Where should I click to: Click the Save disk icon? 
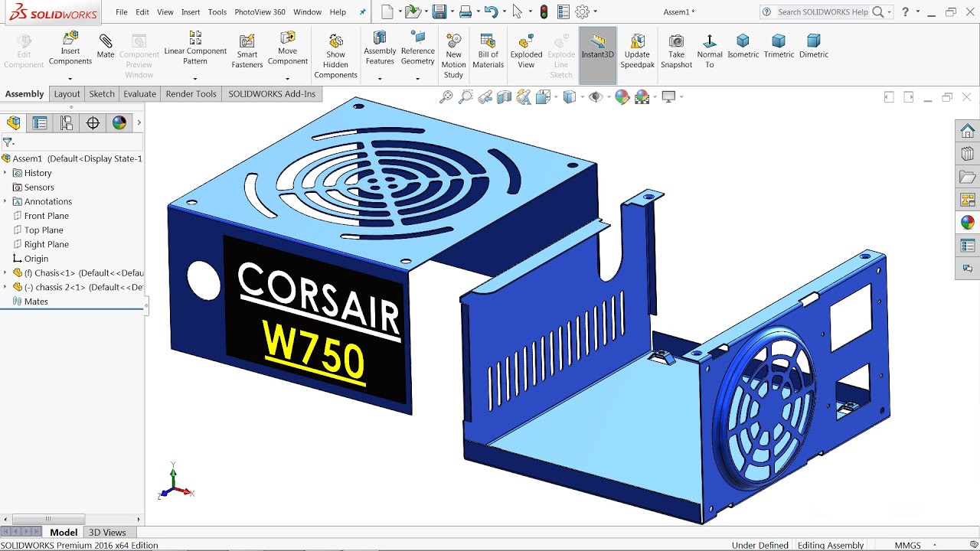pos(439,11)
